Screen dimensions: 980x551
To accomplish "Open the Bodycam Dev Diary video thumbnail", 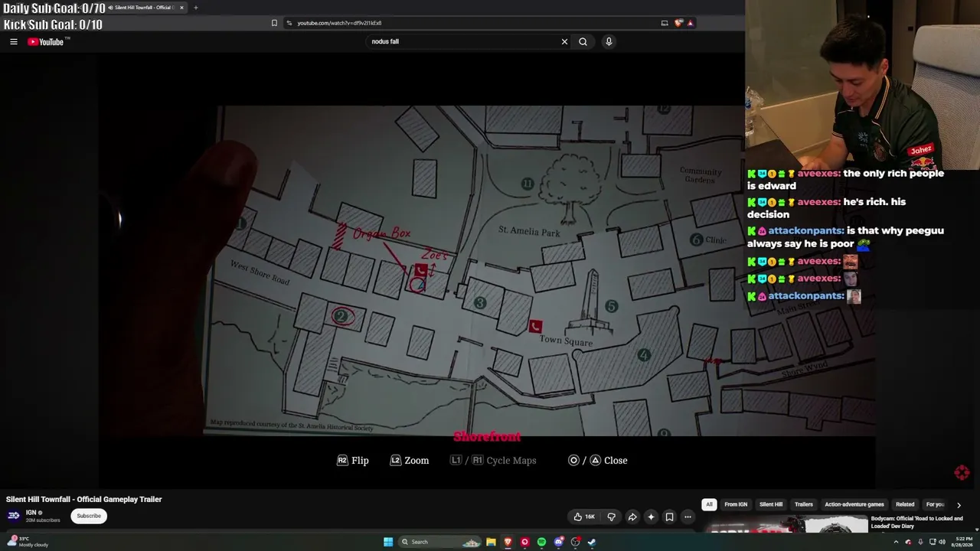I will tap(786, 525).
